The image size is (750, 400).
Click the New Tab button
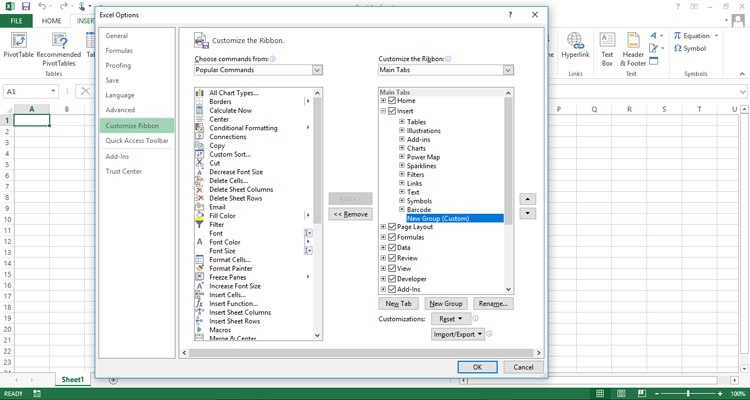pos(398,303)
